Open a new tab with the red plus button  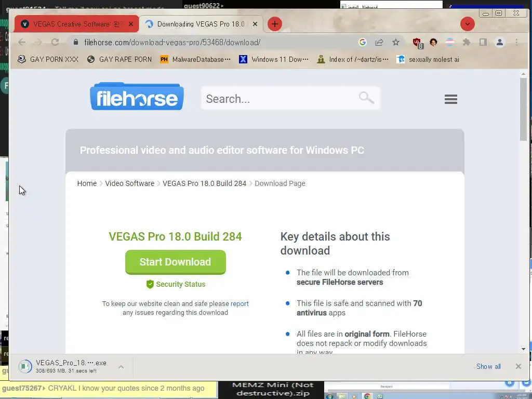[x=275, y=24]
